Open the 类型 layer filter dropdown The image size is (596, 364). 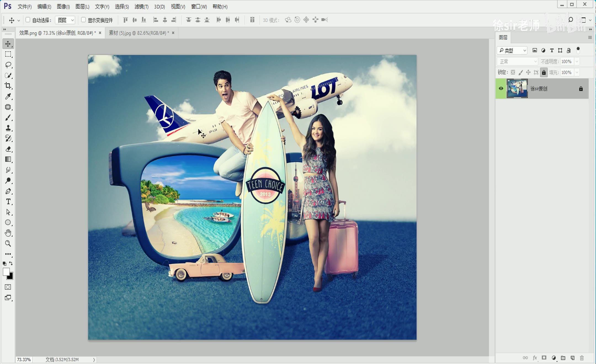pos(512,50)
